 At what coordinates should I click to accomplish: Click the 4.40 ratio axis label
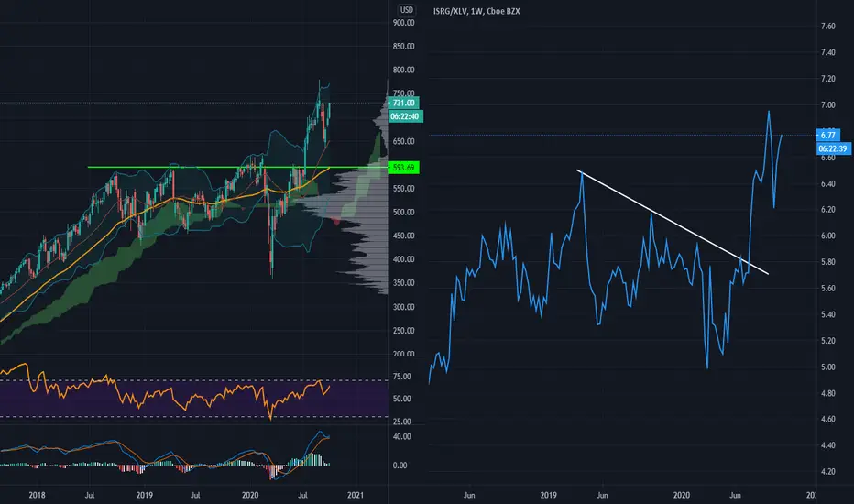pyautogui.click(x=827, y=445)
